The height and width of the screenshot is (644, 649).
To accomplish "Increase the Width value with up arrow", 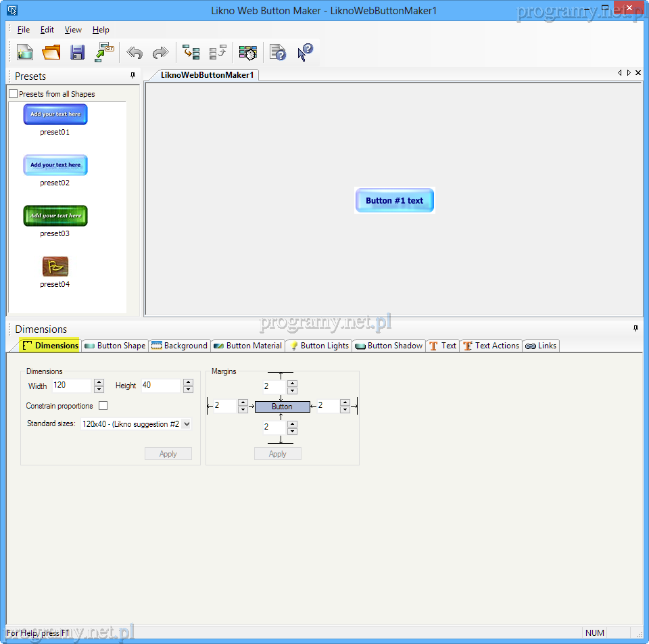I will click(99, 382).
